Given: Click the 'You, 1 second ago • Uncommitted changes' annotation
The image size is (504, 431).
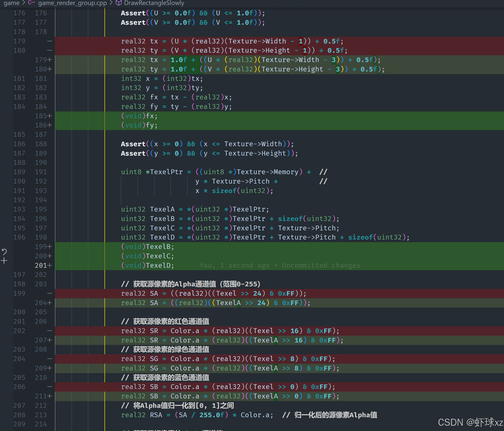Looking at the screenshot, I should pyautogui.click(x=280, y=265).
